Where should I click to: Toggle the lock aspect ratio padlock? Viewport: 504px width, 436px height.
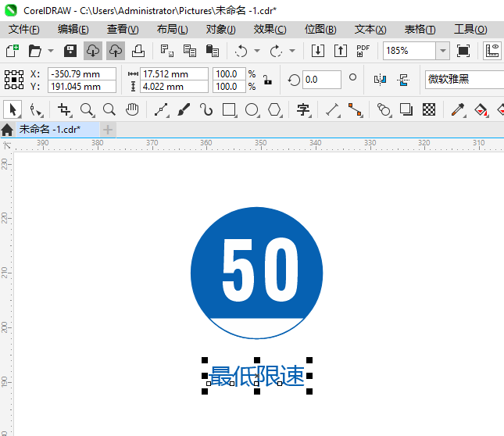coord(267,80)
